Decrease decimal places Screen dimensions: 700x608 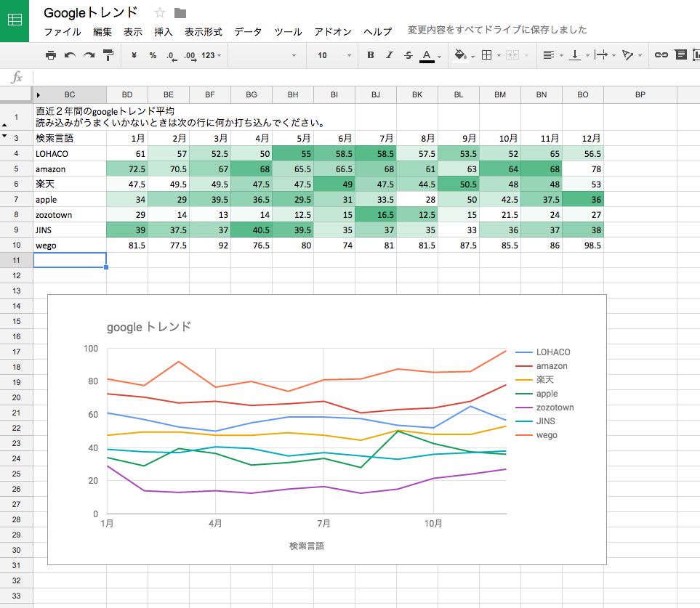tap(172, 56)
